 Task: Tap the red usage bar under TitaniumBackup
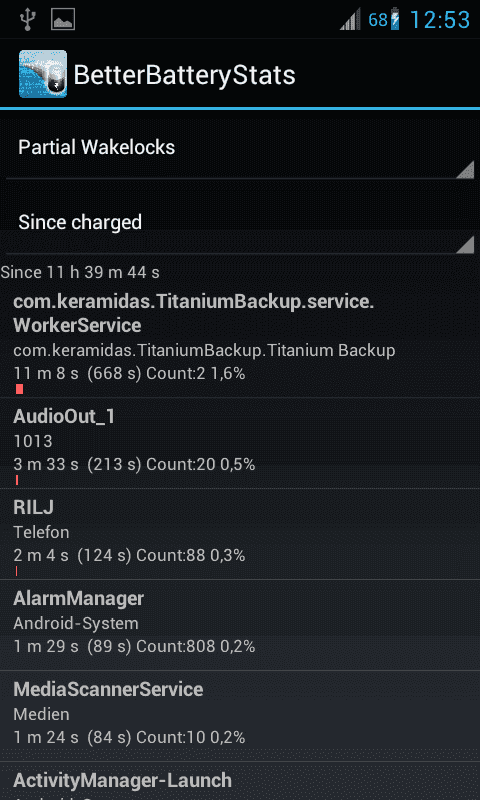pos(19,389)
